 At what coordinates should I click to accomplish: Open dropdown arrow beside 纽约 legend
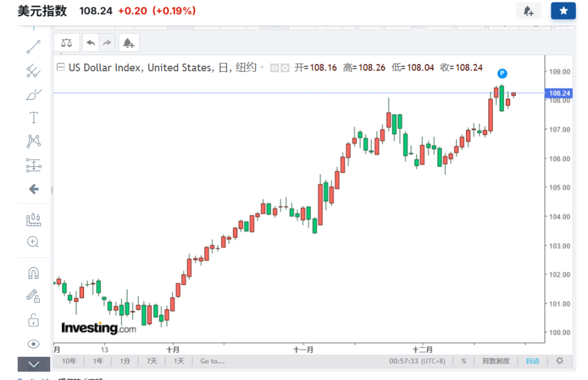point(262,67)
